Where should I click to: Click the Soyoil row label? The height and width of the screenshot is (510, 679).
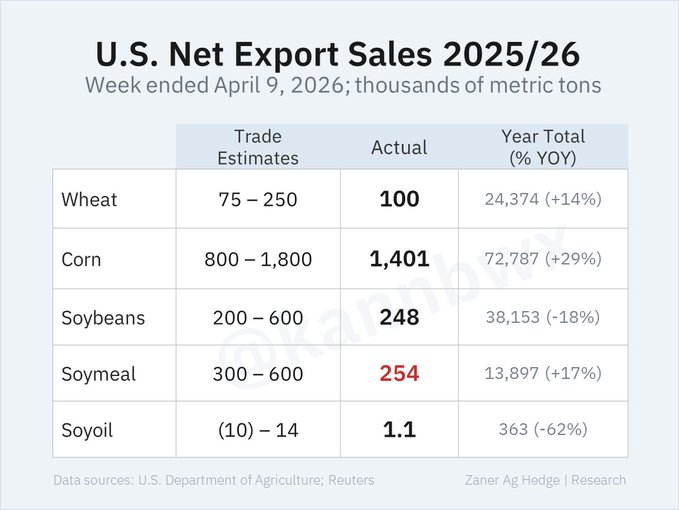[88, 430]
